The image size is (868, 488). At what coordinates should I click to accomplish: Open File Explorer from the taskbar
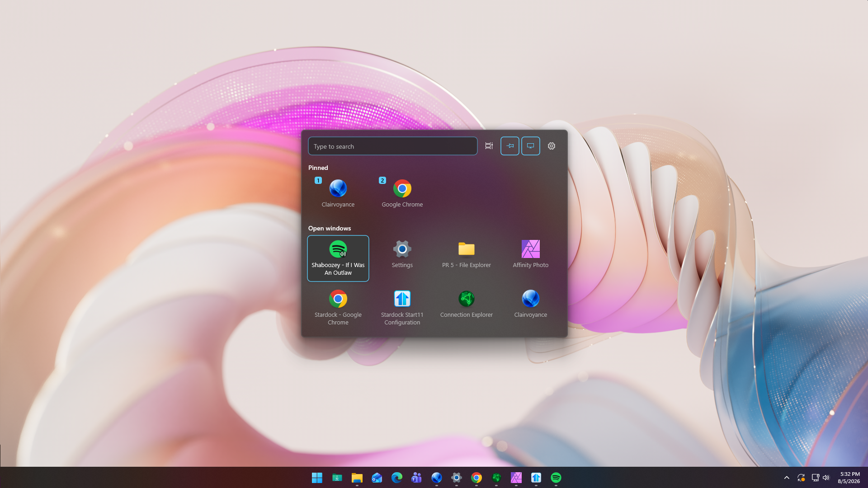click(x=357, y=478)
